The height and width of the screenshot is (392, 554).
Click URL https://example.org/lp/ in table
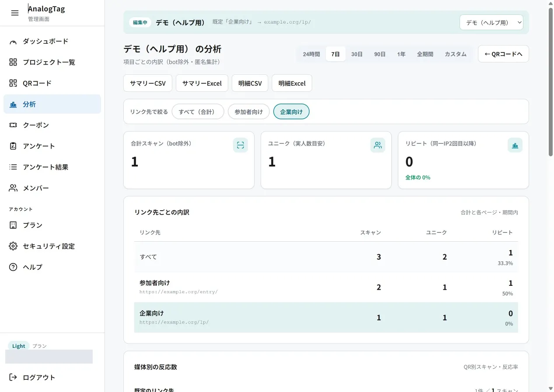pyautogui.click(x=174, y=323)
